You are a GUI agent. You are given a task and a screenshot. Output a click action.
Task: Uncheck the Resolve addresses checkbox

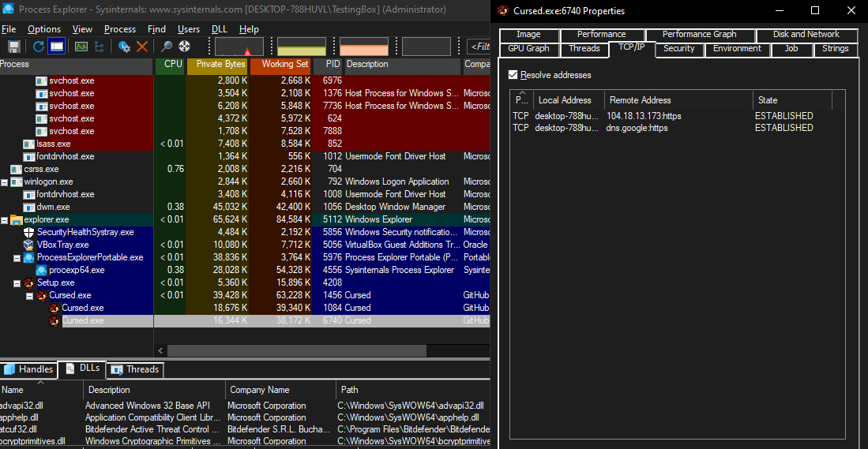click(513, 75)
